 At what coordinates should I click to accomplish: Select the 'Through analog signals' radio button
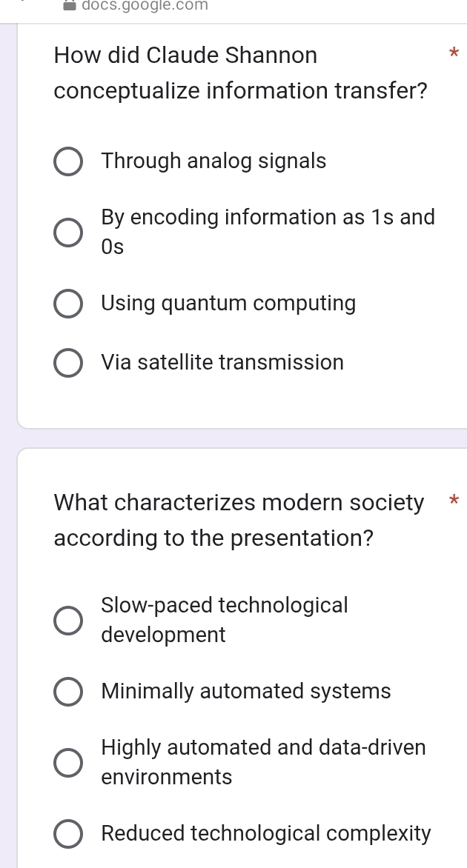coord(68,161)
